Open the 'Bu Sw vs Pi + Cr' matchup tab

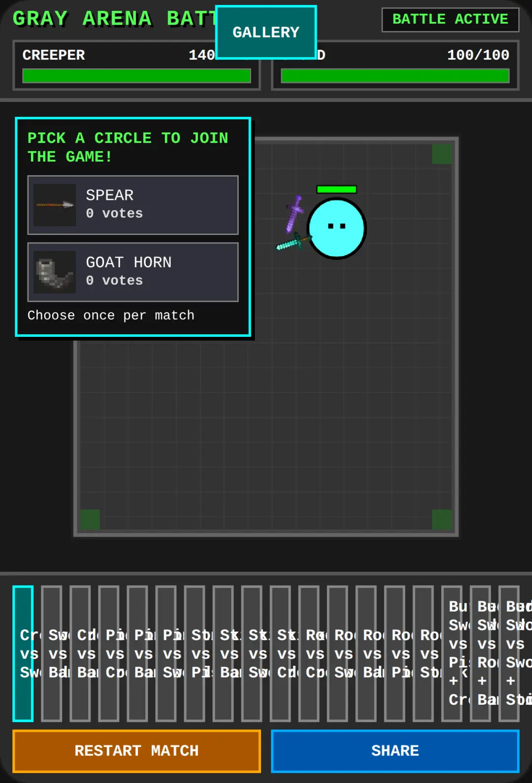pos(452,653)
